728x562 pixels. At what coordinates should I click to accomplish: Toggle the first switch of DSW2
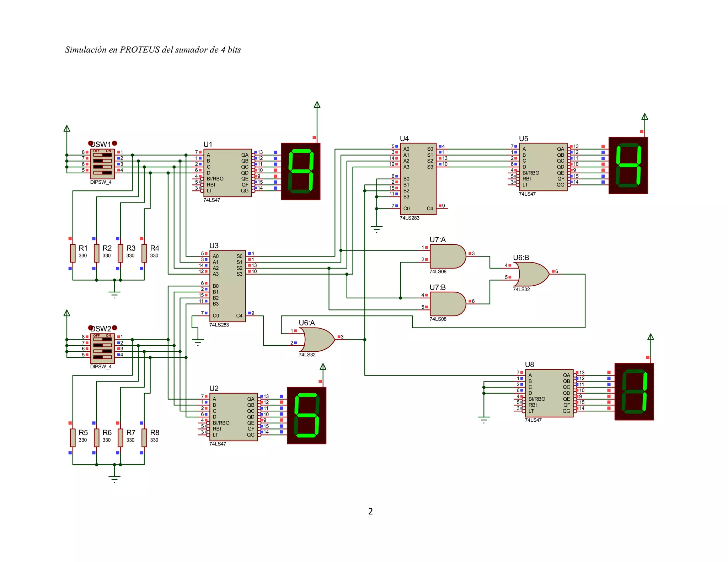click(102, 339)
